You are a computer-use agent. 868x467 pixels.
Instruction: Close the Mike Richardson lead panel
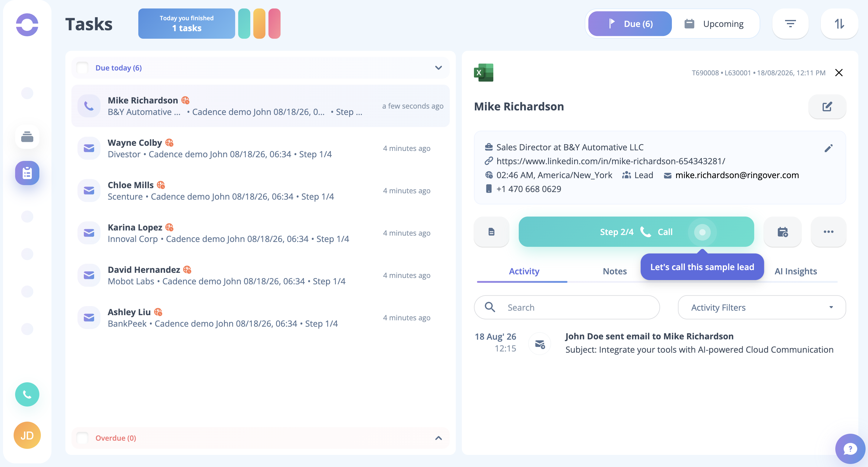839,73
